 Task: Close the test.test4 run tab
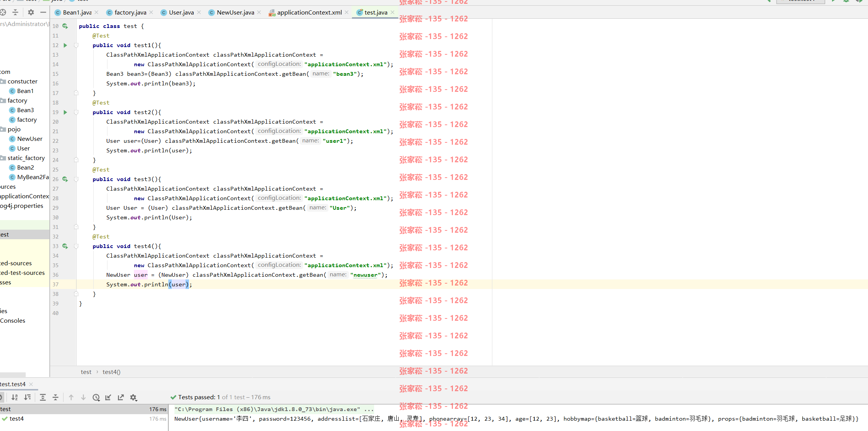coord(31,384)
